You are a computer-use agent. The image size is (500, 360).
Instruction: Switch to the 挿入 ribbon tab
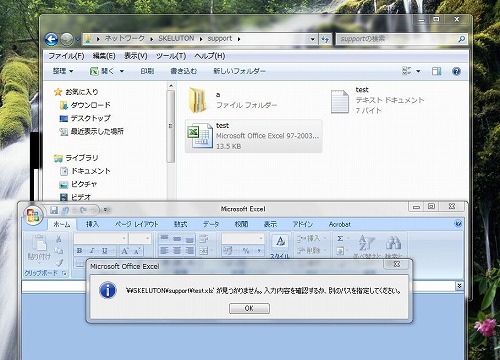click(92, 224)
